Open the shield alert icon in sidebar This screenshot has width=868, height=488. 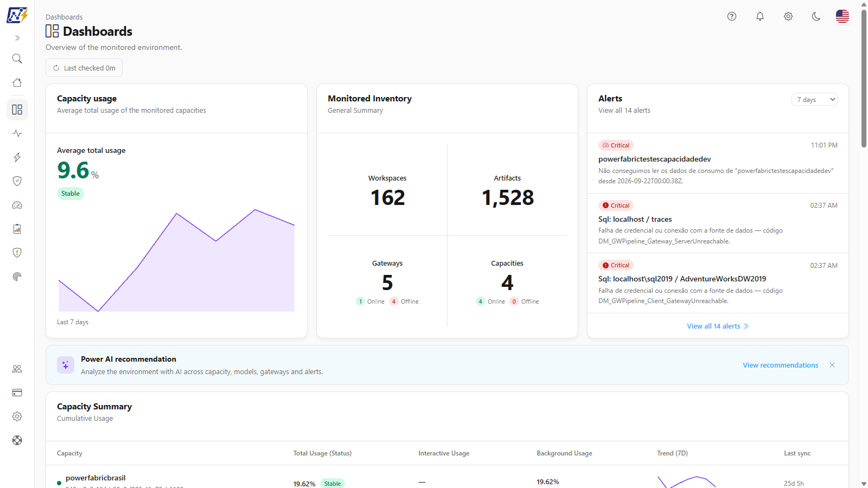(x=17, y=253)
